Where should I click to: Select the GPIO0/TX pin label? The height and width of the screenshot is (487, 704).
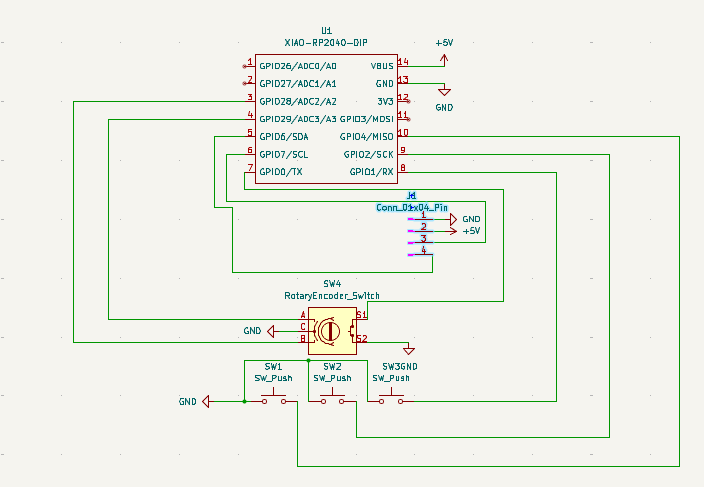pyautogui.click(x=281, y=172)
